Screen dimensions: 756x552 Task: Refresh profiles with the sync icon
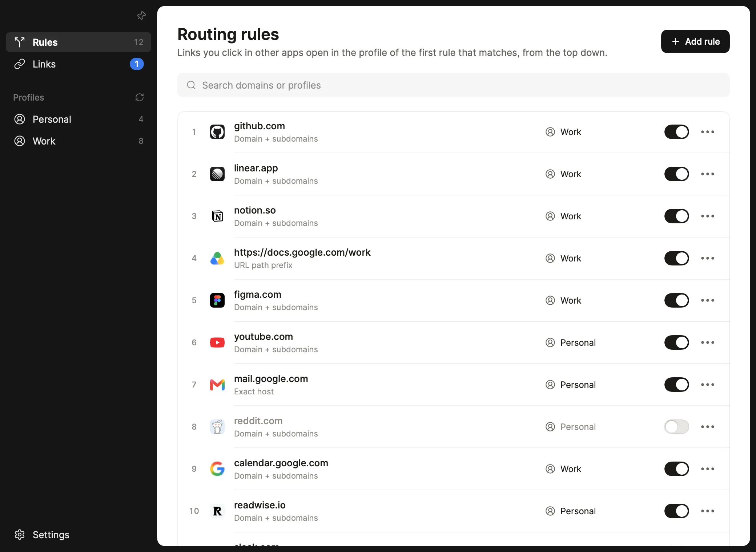point(140,97)
